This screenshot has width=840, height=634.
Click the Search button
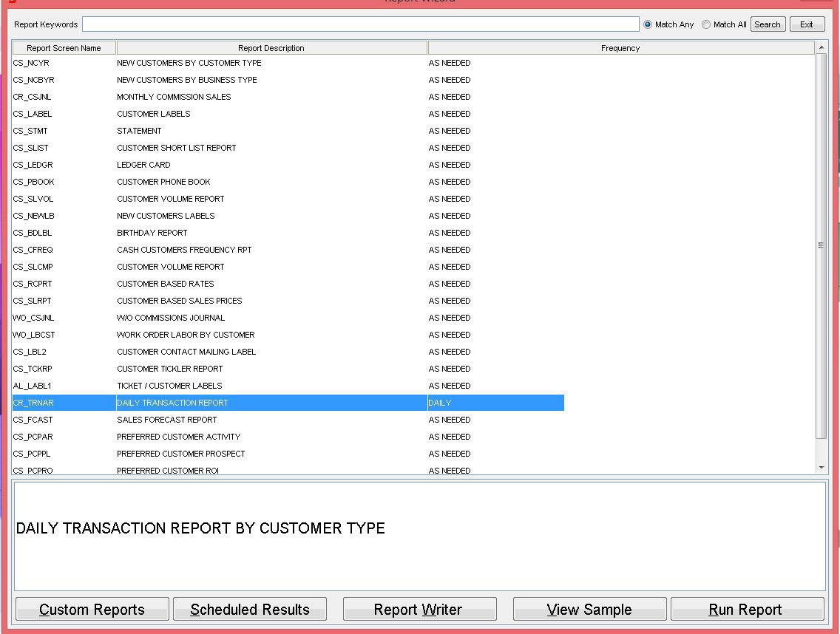point(768,24)
